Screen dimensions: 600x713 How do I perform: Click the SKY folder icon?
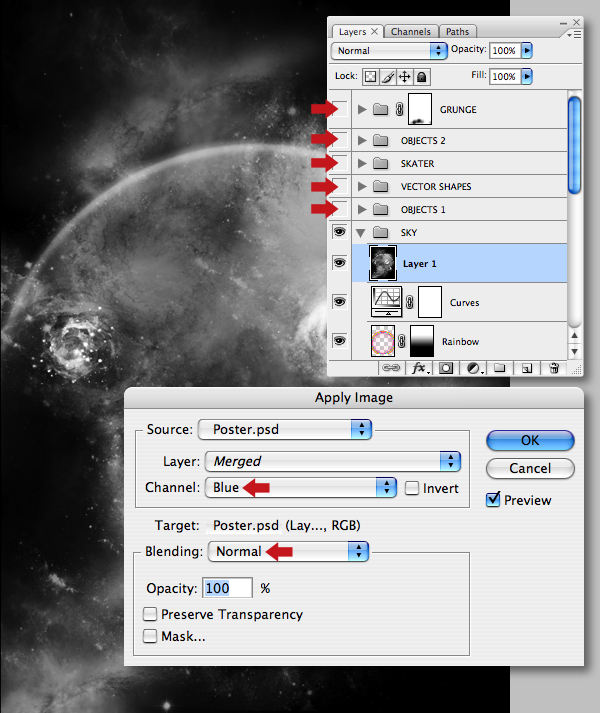380,232
